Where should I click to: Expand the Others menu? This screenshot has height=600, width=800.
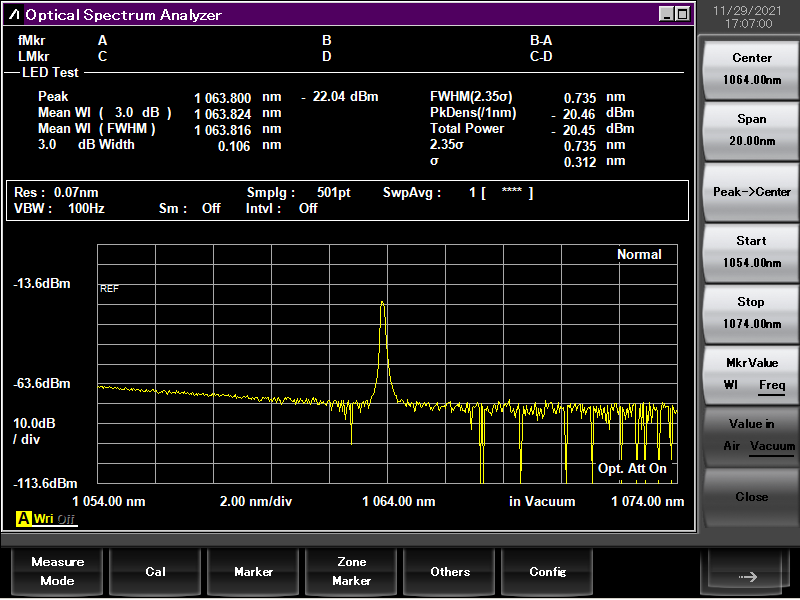pyautogui.click(x=450, y=571)
